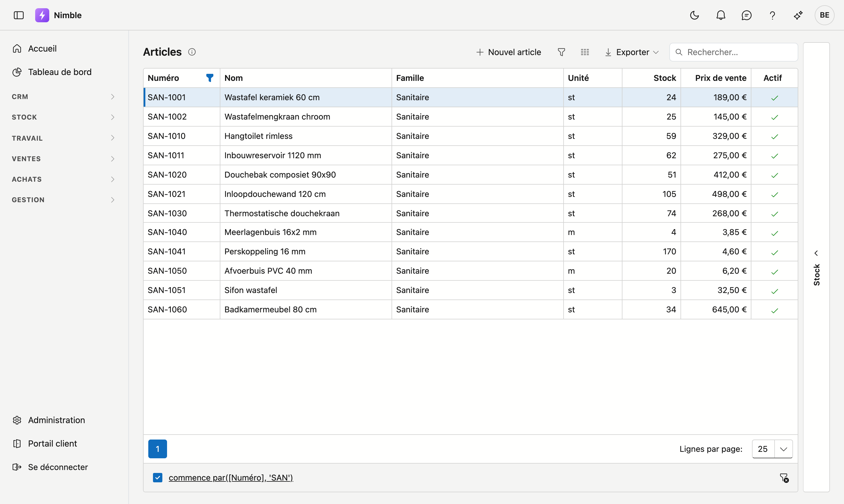This screenshot has height=504, width=844.
Task: Click the Se déconnecter logout icon
Action: coord(17,467)
